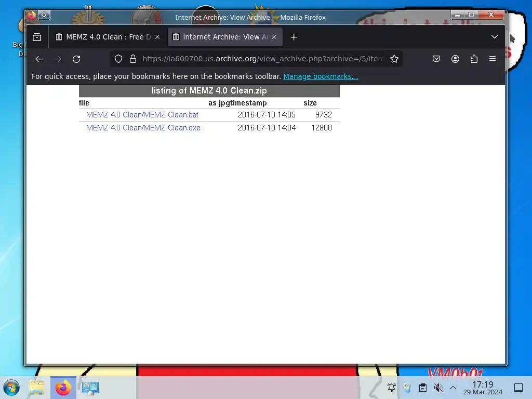Open the Firefox hamburger application menu
The image size is (532, 399).
[493, 59]
